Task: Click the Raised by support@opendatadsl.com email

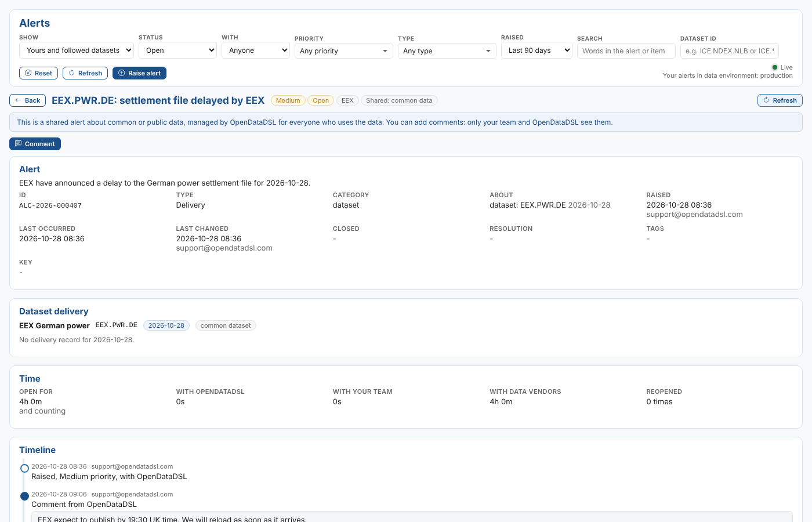Action: pyautogui.click(x=695, y=215)
